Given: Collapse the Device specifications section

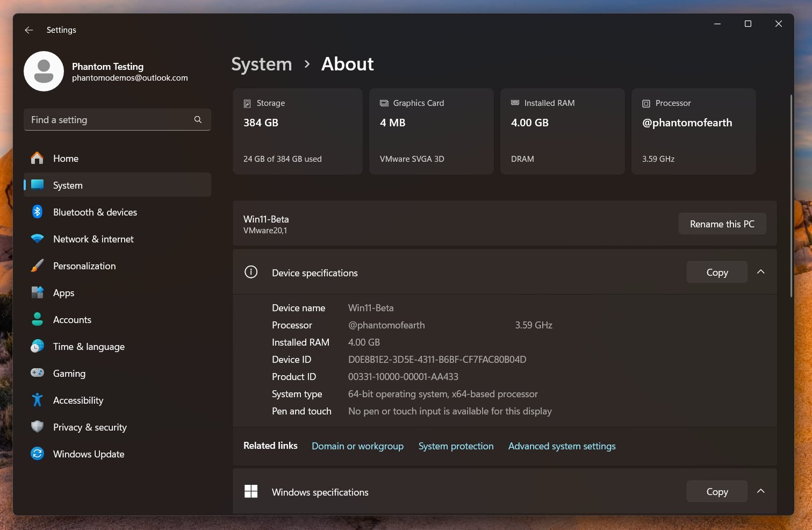Looking at the screenshot, I should click(x=760, y=272).
